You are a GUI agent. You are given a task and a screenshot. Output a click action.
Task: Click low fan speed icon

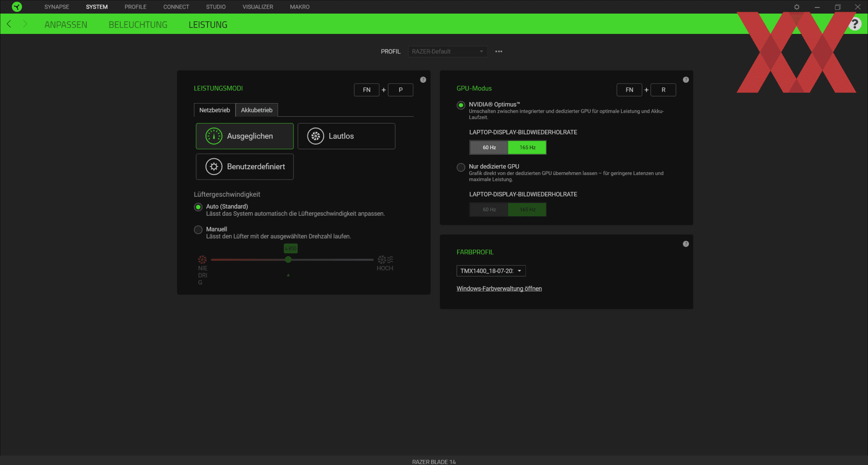203,260
